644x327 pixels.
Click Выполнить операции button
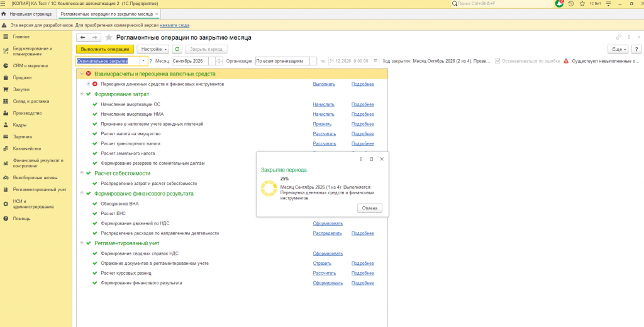pyautogui.click(x=105, y=49)
